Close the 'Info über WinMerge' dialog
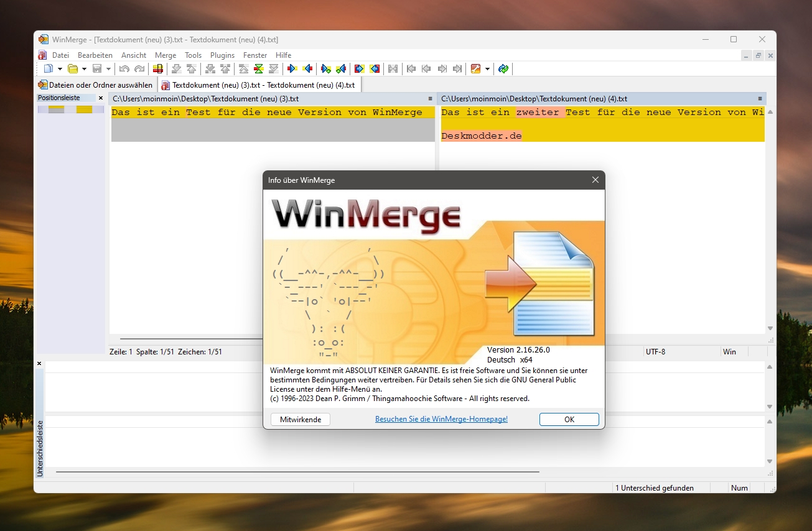The width and height of the screenshot is (812, 531). click(595, 180)
